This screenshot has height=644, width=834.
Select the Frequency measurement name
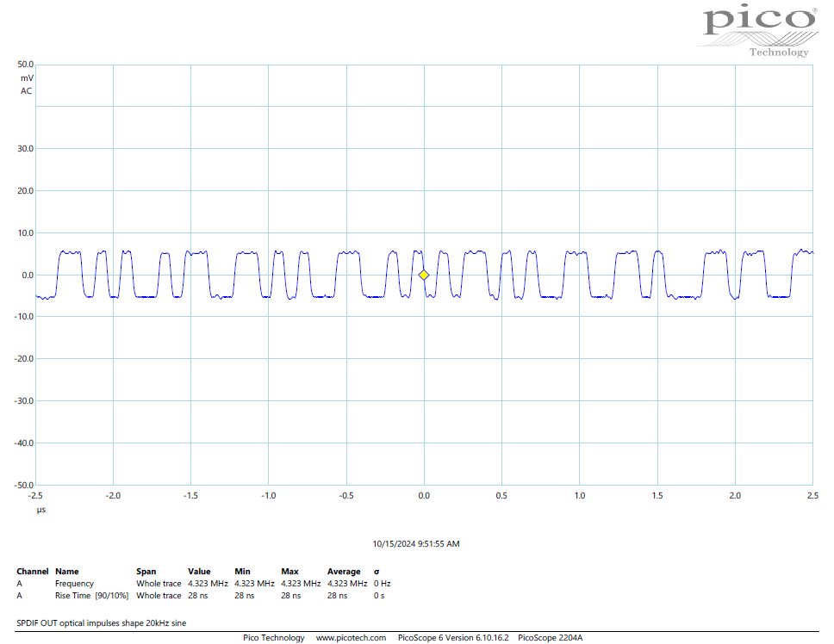[x=74, y=584]
